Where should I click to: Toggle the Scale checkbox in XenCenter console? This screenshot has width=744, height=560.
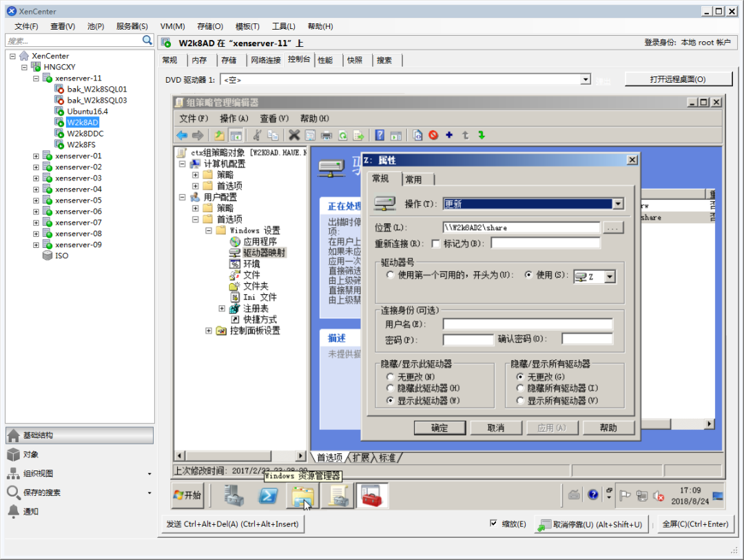493,523
